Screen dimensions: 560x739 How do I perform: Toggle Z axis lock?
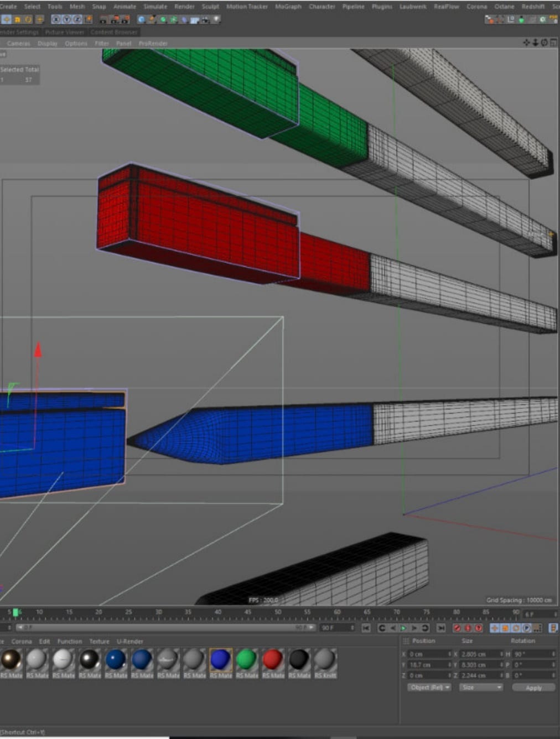coord(77,19)
